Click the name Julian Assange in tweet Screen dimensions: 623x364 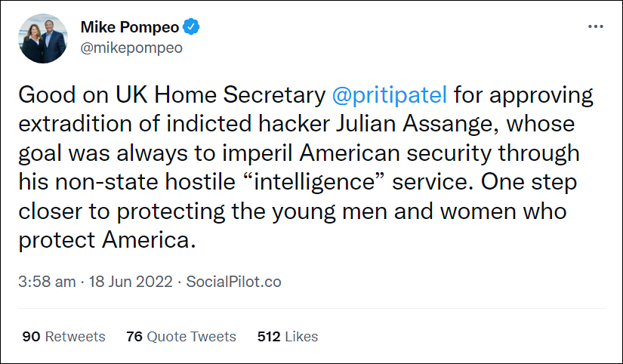click(415, 124)
